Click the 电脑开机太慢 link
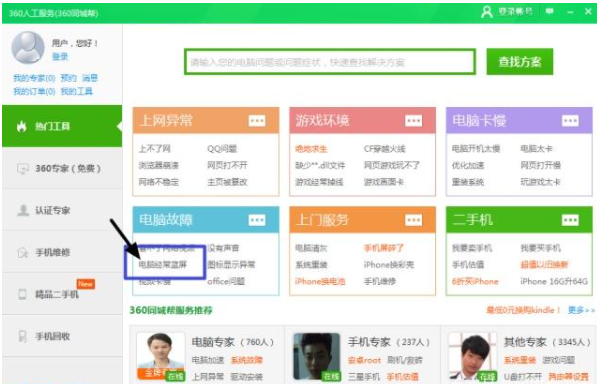Viewport: 597px width, 384px height. [x=476, y=149]
